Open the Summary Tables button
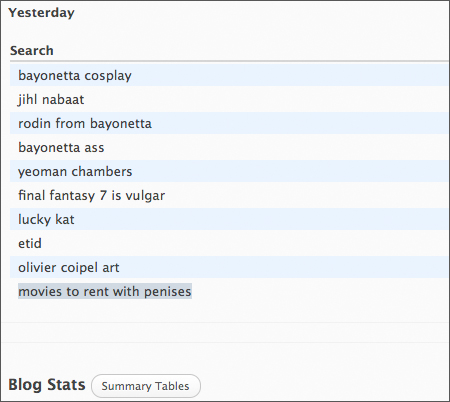 [146, 386]
